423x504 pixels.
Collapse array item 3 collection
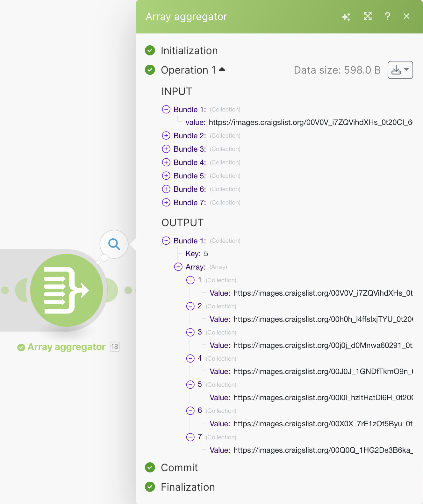(x=190, y=332)
